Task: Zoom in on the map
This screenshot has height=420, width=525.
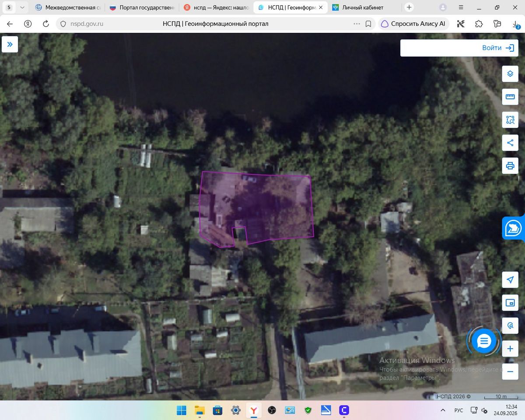Action: coord(510,349)
